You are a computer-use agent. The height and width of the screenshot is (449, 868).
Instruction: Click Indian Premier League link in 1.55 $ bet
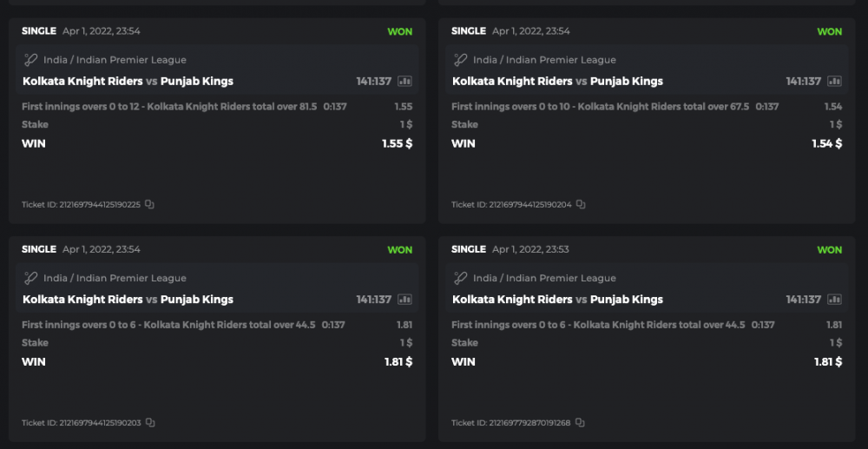115,60
